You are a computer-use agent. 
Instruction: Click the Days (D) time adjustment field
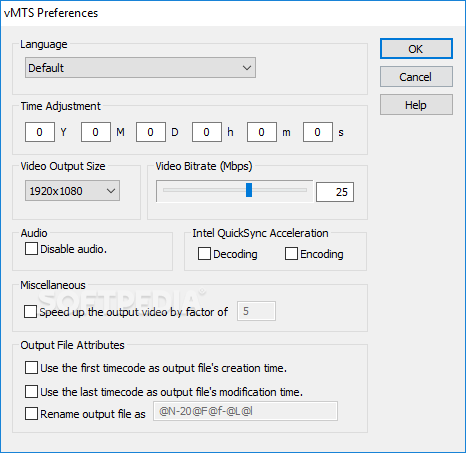151,132
